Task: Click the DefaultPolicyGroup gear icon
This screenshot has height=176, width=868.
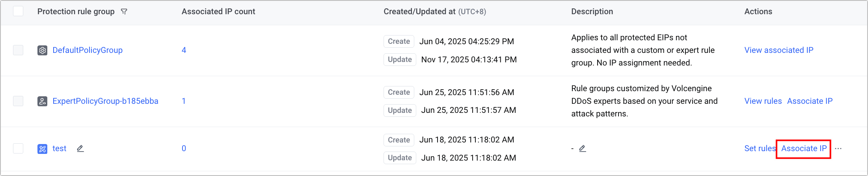Action: tap(43, 51)
